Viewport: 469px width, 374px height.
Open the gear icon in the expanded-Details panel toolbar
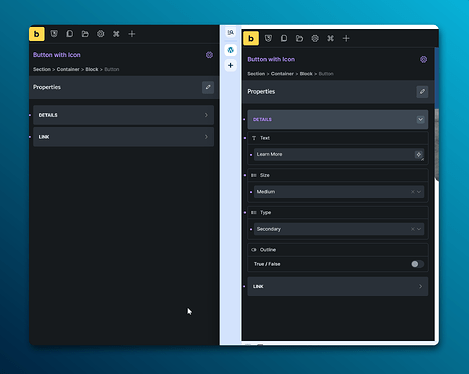tap(315, 38)
